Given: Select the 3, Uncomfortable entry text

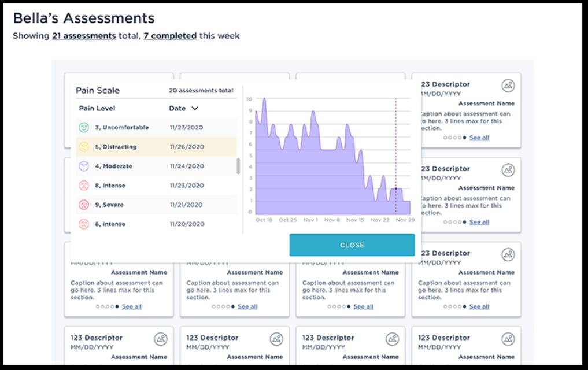Looking at the screenshot, I should (x=122, y=127).
